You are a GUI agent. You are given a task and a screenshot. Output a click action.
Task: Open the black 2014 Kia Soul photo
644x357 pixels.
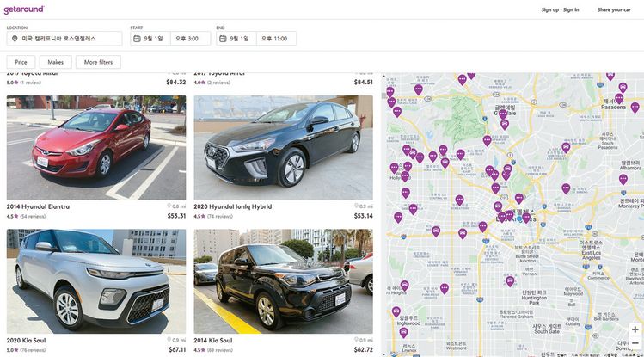pyautogui.click(x=283, y=280)
